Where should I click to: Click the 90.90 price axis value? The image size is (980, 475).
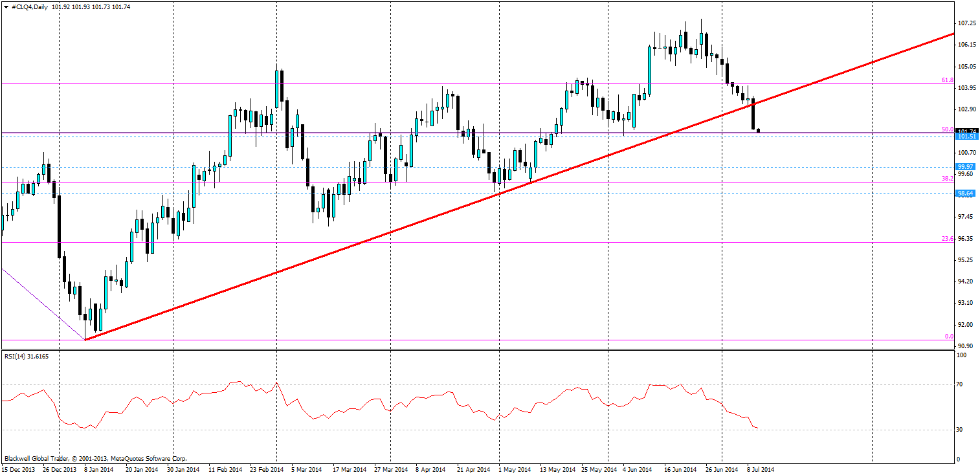click(966, 346)
